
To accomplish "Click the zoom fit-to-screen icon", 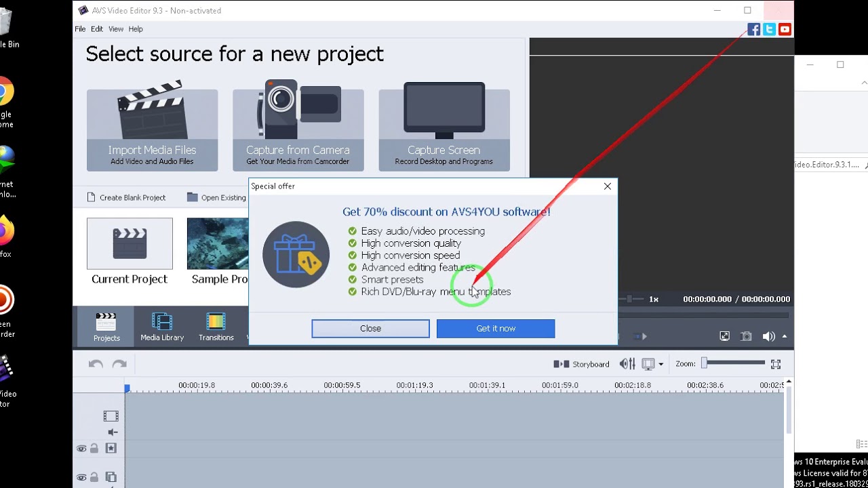I will [776, 364].
